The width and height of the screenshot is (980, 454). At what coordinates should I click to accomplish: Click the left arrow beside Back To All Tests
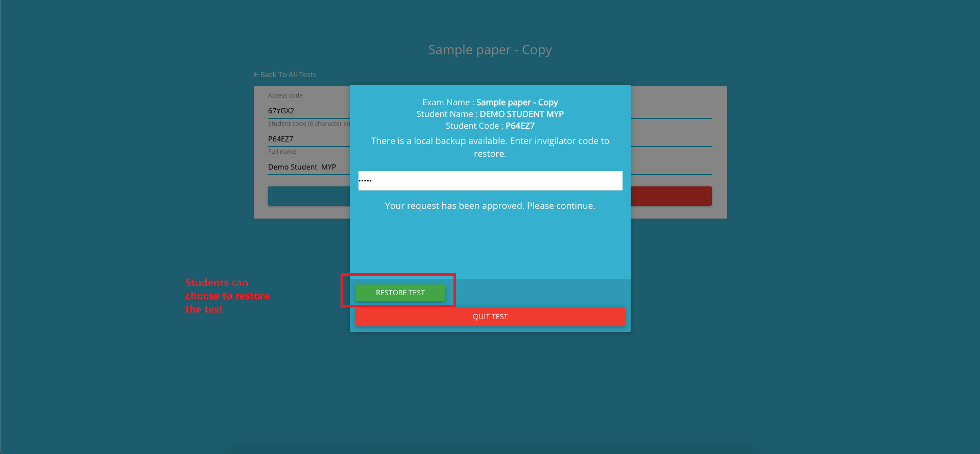pyautogui.click(x=256, y=75)
